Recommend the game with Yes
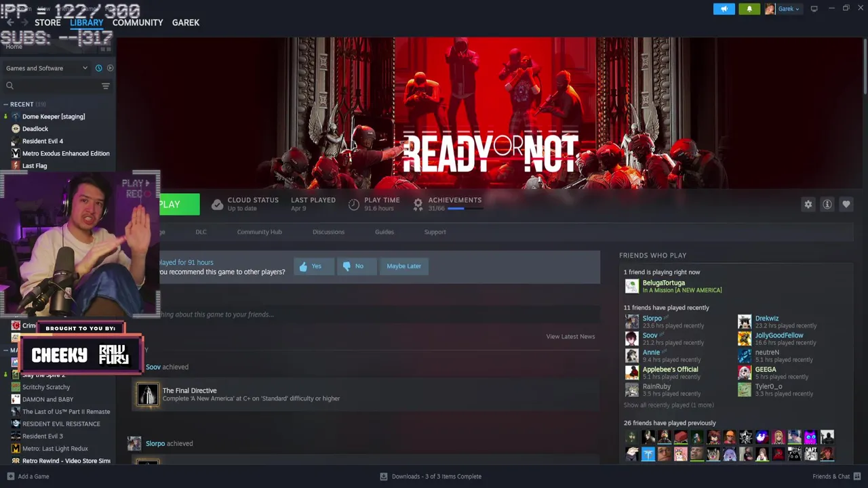The image size is (868, 488). (313, 266)
